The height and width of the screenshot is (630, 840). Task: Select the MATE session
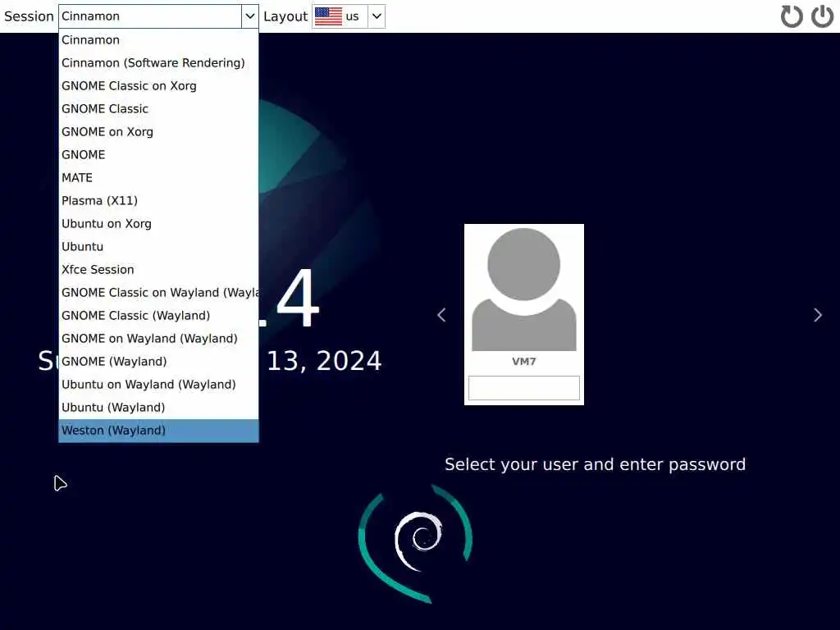(x=158, y=178)
